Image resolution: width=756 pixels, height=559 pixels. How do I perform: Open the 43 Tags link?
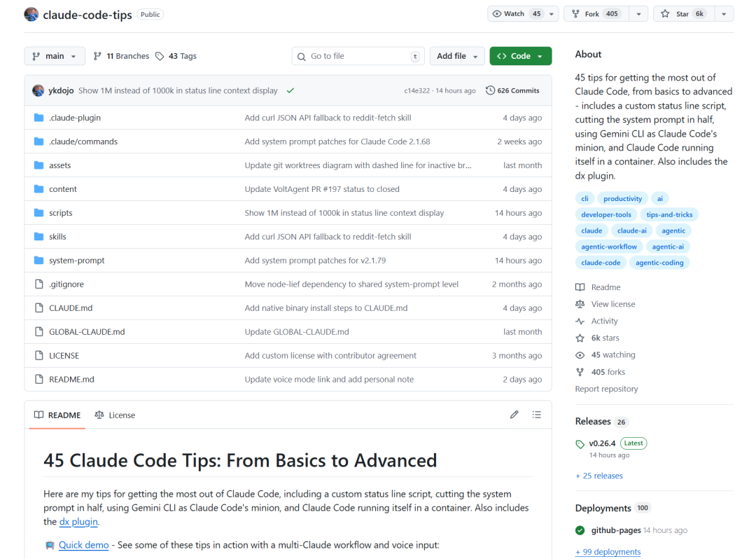click(x=176, y=57)
